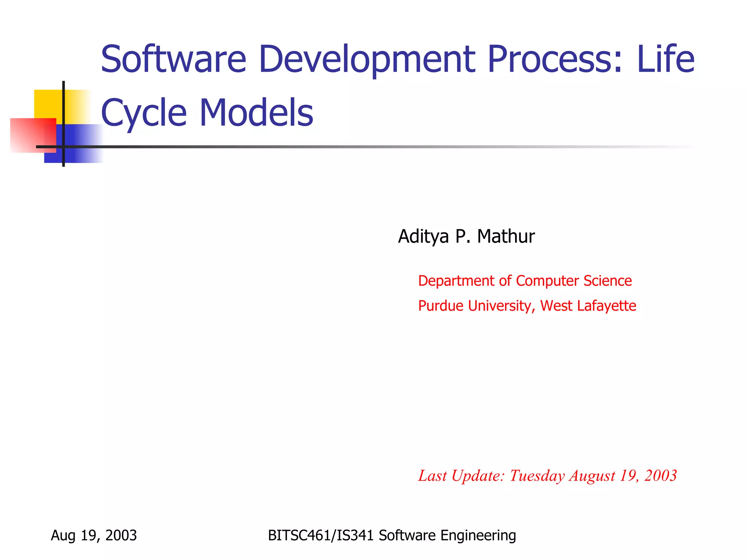Click 'Software Engineering' in footer
The width and height of the screenshot is (747, 560).
[x=447, y=535]
